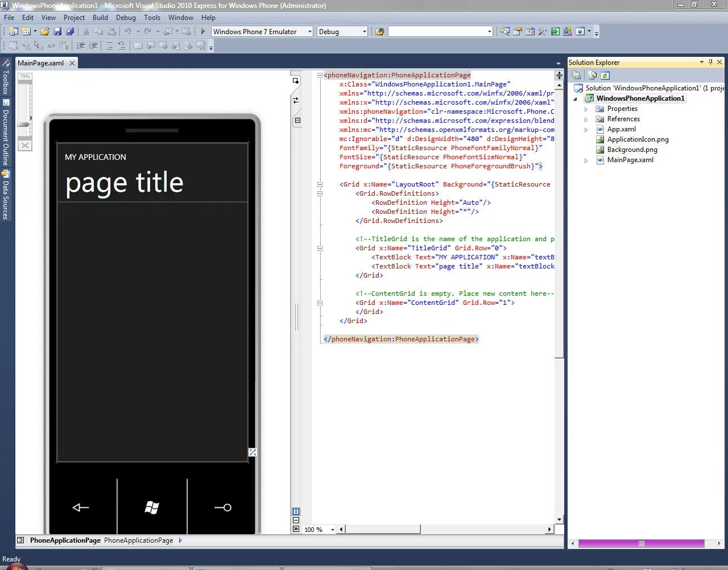Click the Redo arrow icon
The height and width of the screenshot is (570, 728).
pos(148,32)
